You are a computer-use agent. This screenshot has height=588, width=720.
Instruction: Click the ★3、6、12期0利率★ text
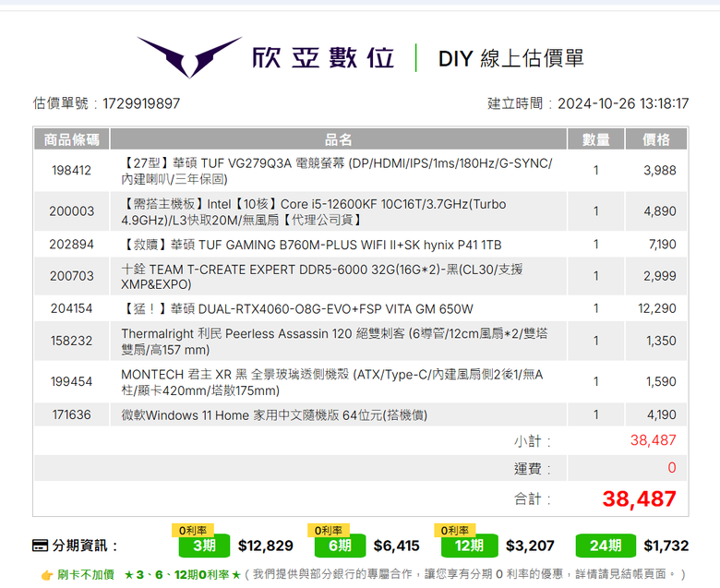pos(183,575)
